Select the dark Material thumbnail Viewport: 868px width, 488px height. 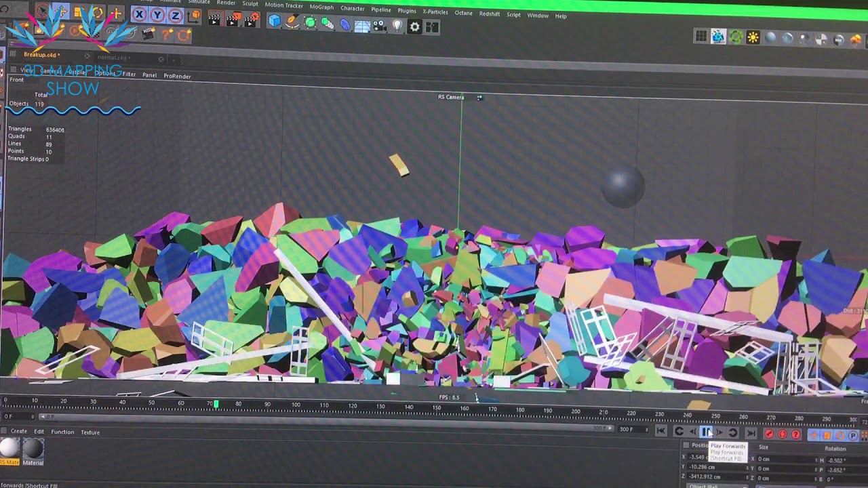point(33,449)
